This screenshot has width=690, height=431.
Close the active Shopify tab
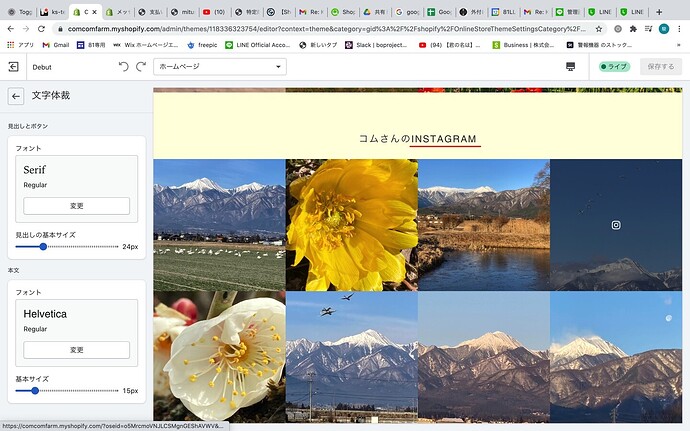(x=94, y=12)
